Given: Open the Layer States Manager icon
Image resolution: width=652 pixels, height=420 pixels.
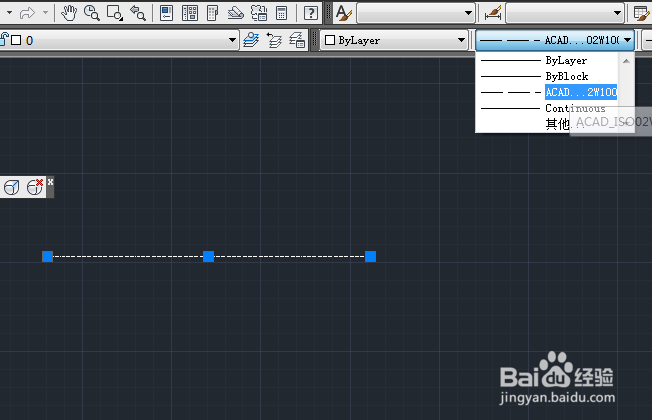Looking at the screenshot, I should point(297,40).
